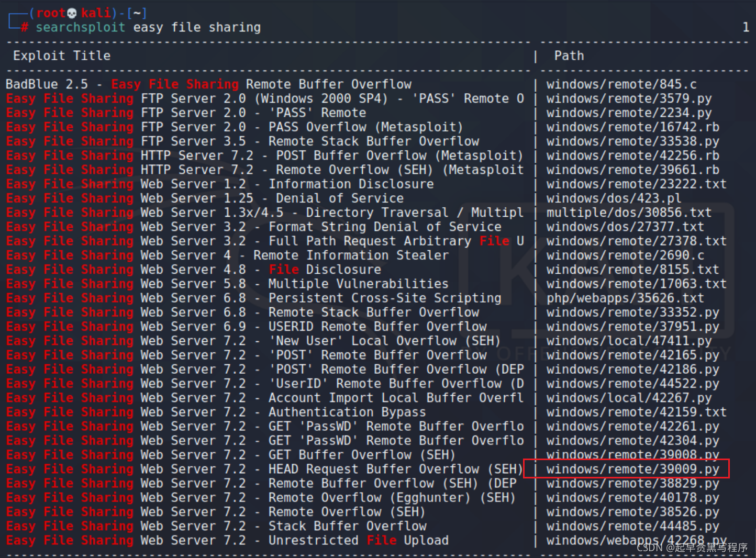
Task: Select HTTP Server 7.2 POST Buffer Overflow title
Action: click(264, 155)
